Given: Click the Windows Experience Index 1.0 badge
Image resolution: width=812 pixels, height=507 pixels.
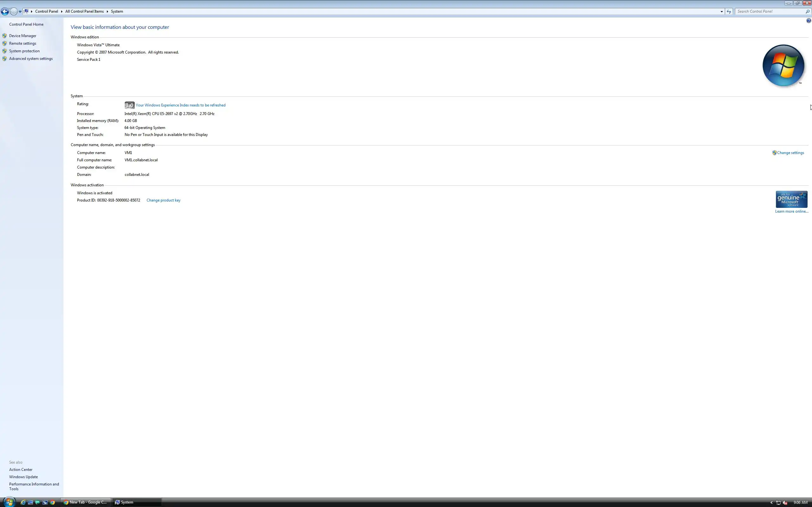Looking at the screenshot, I should point(129,105).
